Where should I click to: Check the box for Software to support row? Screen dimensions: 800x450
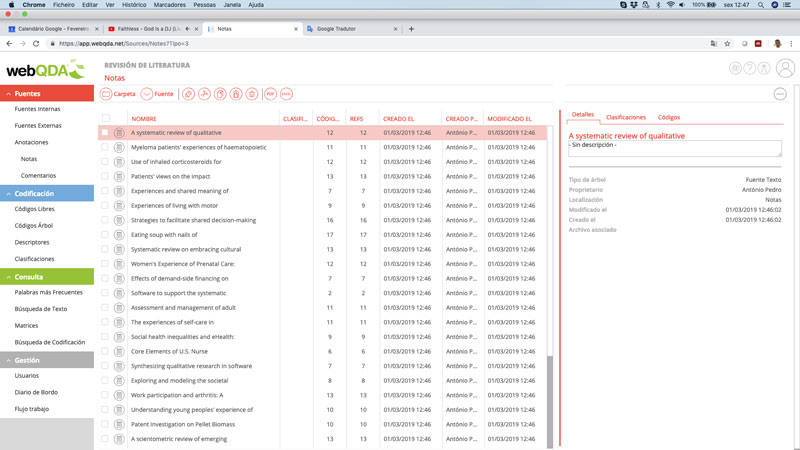105,293
